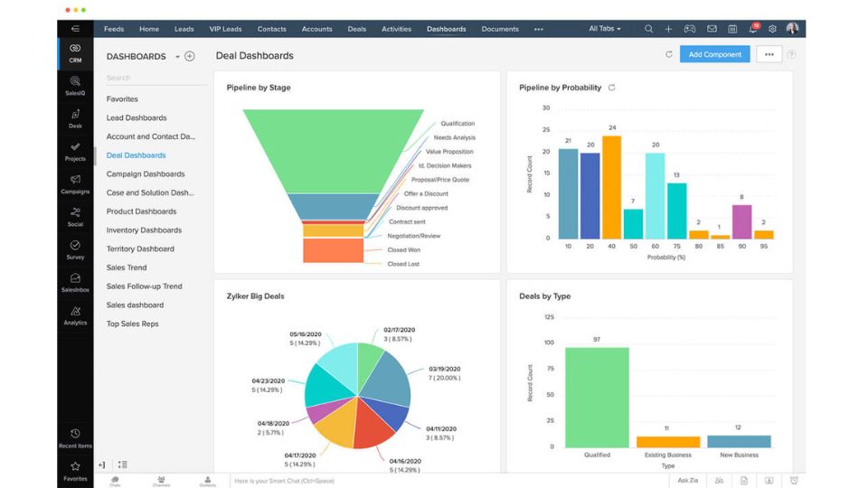Collapse the left app sidebar
Image resolution: width=868 pixels, height=488 pixels.
point(75,29)
